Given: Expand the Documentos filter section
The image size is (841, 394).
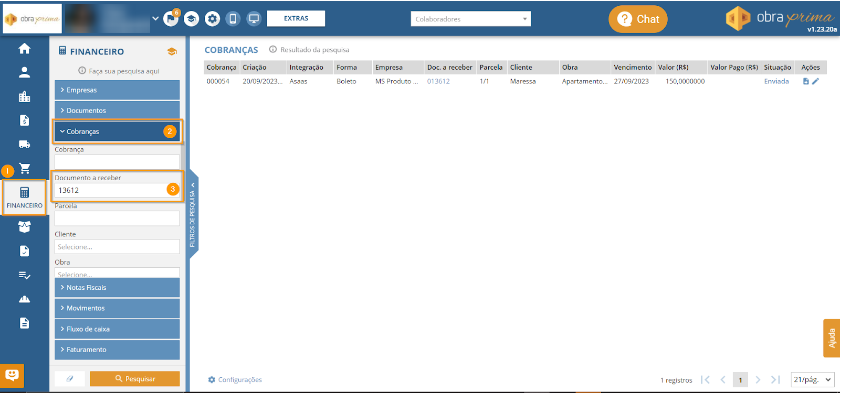Looking at the screenshot, I should [117, 110].
